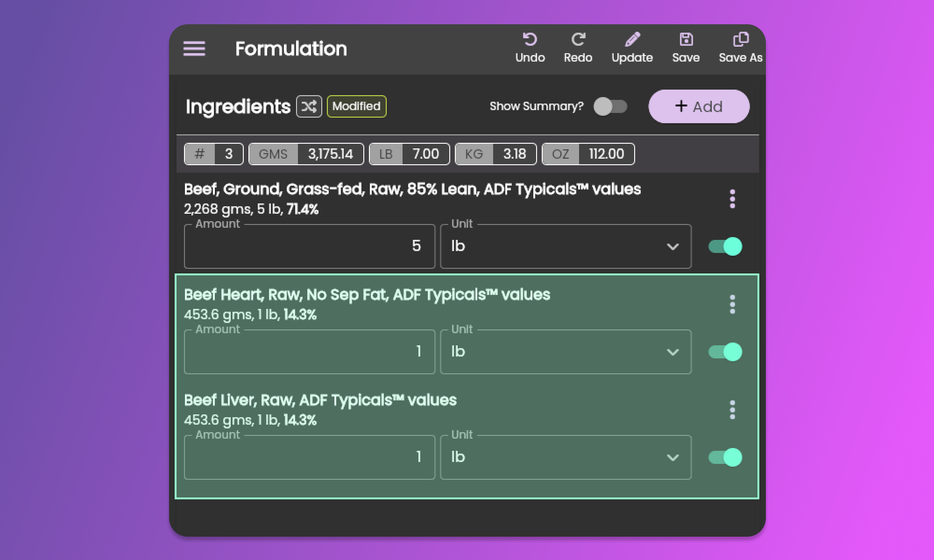Click the Save As copy icon

pyautogui.click(x=740, y=40)
